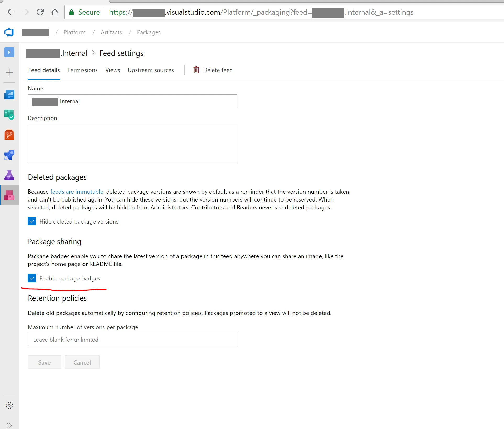Viewport: 504px width, 429px height.
Task: Switch to the Views tab
Action: (x=113, y=70)
